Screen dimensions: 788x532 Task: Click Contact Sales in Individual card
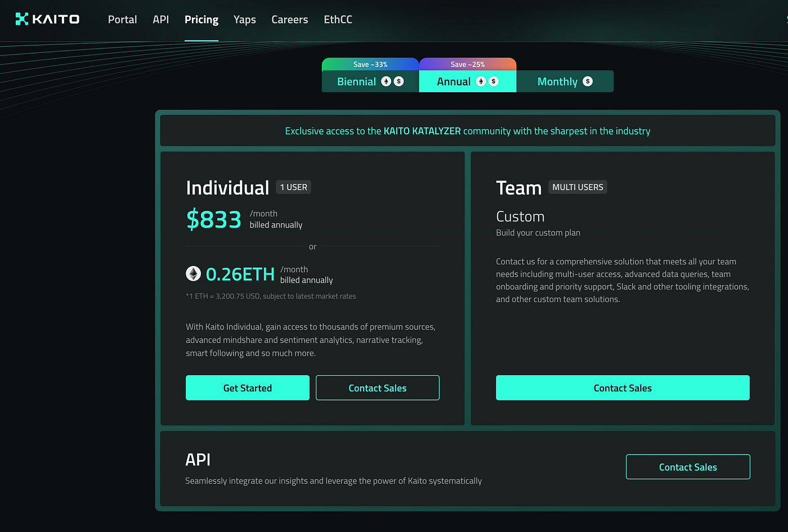pos(378,388)
